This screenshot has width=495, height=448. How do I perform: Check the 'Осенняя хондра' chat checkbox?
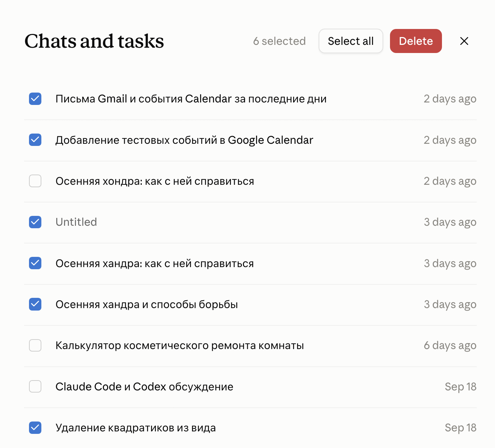tap(35, 181)
